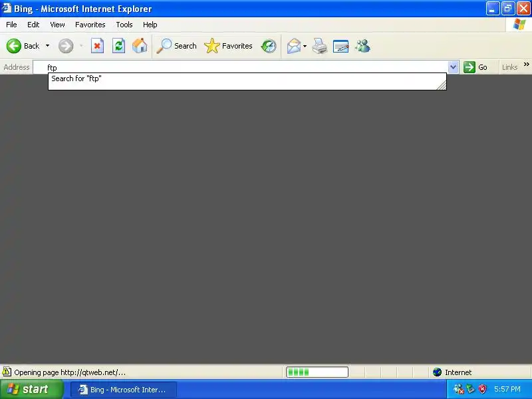Open the Search pane magnifier button
Image resolution: width=532 pixels, height=399 pixels.
[176, 46]
